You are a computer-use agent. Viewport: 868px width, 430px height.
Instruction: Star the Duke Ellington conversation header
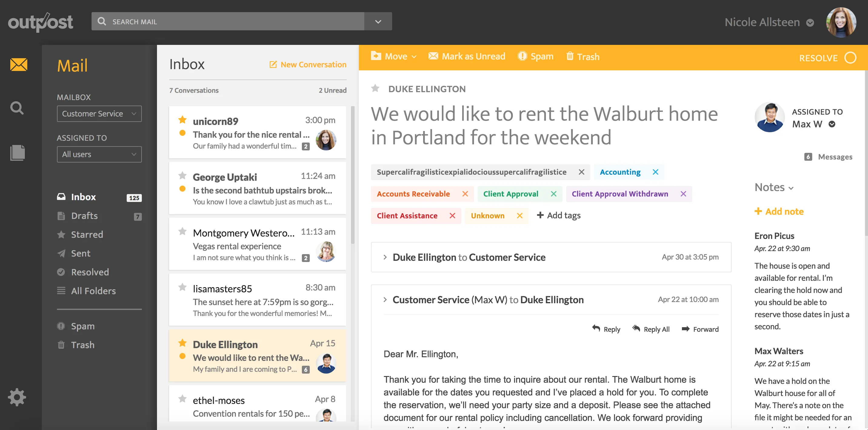point(375,89)
